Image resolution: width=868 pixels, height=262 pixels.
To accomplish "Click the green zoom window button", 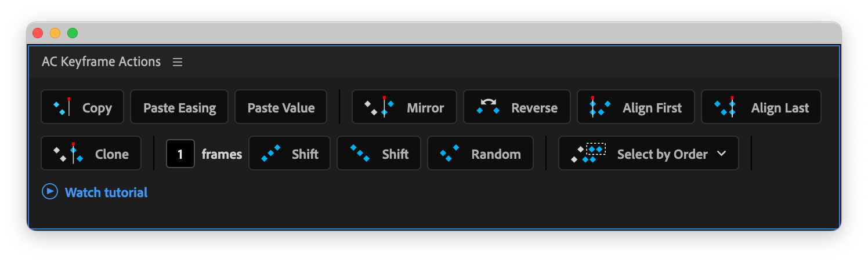I will coord(73,33).
